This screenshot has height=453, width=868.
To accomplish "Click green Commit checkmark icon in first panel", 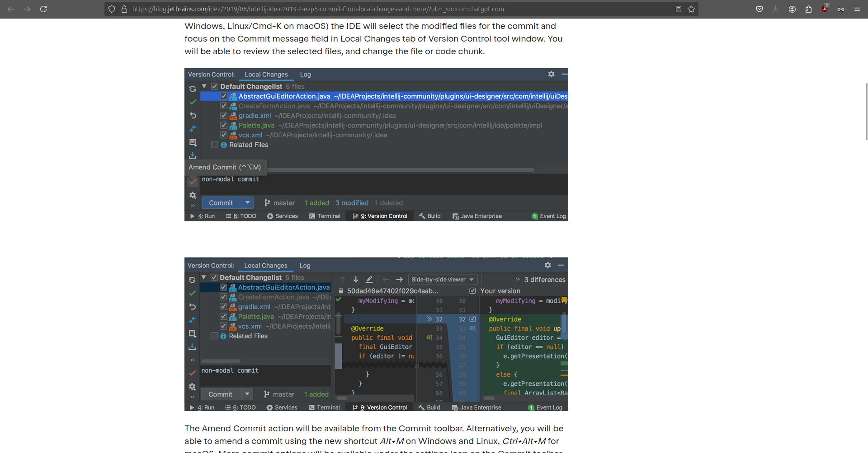I will pyautogui.click(x=193, y=102).
